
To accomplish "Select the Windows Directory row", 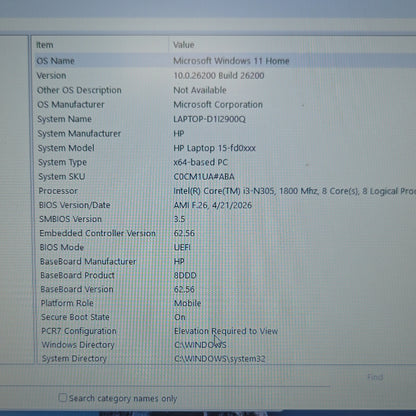I will click(x=225, y=345).
